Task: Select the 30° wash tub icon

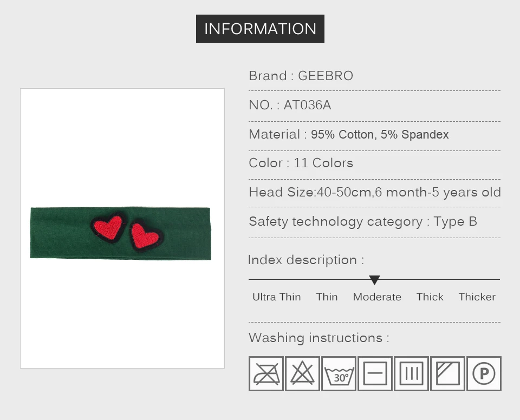Action: pos(339,373)
